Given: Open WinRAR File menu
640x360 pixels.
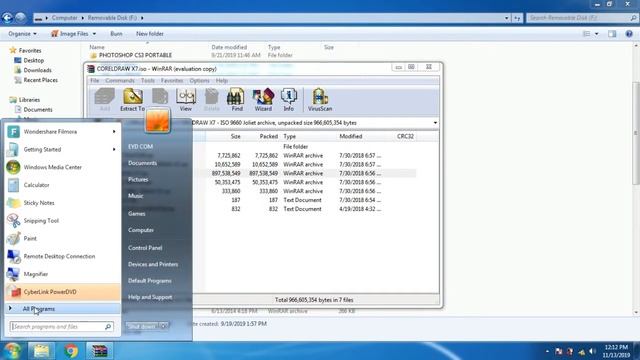Looking at the screenshot, I should 95,81.
